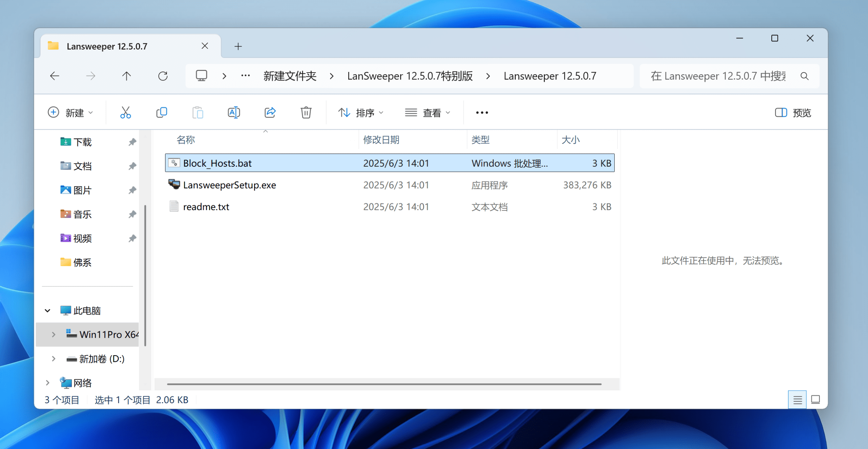Click 新建文件夹 in breadcrumb path
The image size is (868, 449).
290,76
